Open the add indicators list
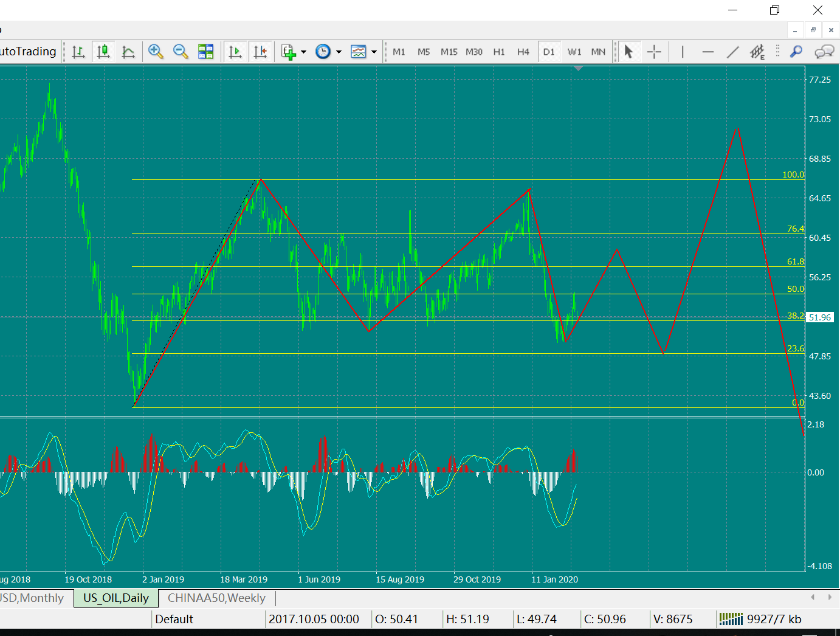840x636 pixels. [289, 52]
